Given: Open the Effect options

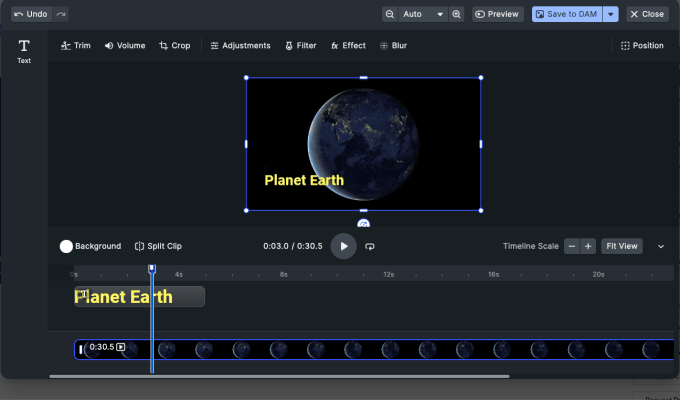Looking at the screenshot, I should 348,46.
